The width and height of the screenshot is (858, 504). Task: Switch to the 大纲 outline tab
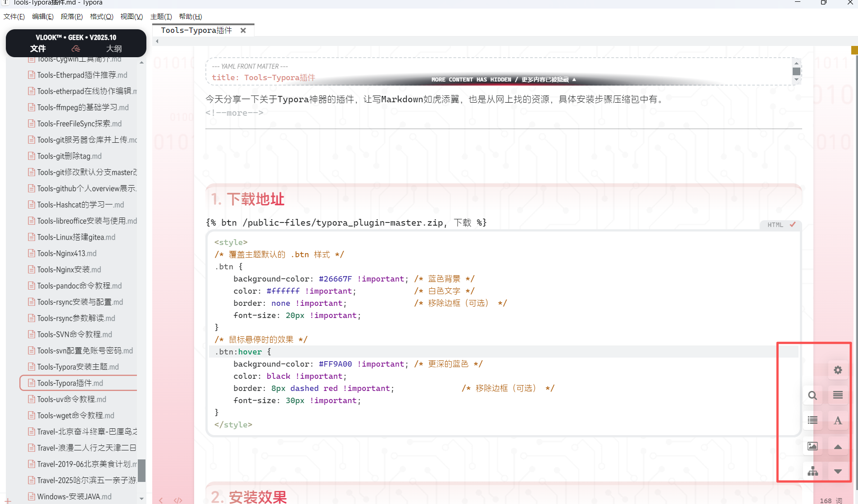tap(113, 49)
